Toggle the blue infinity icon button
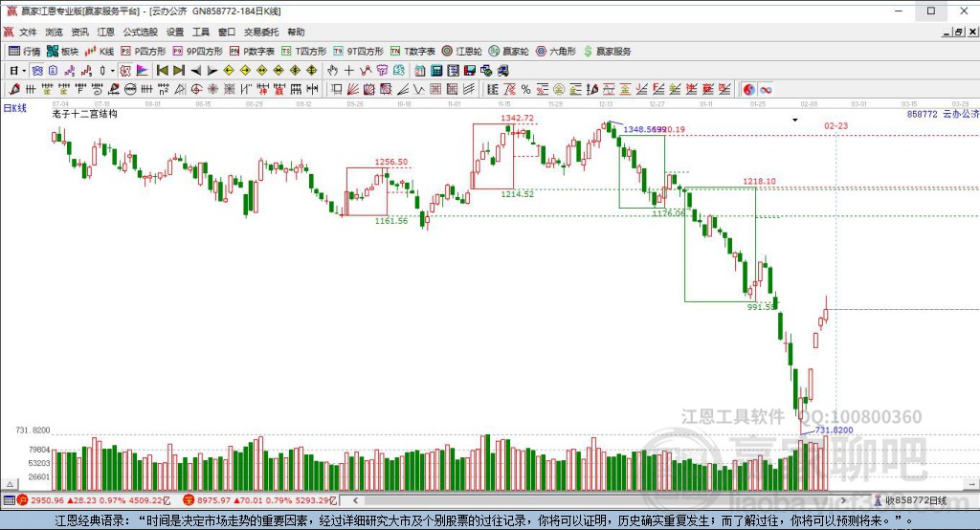Screen dimensions: 980x530 pyautogui.click(x=766, y=89)
